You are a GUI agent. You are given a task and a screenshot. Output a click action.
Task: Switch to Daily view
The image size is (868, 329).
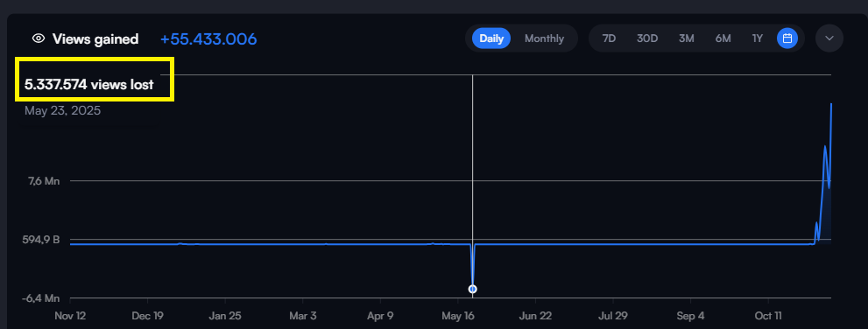click(x=491, y=38)
